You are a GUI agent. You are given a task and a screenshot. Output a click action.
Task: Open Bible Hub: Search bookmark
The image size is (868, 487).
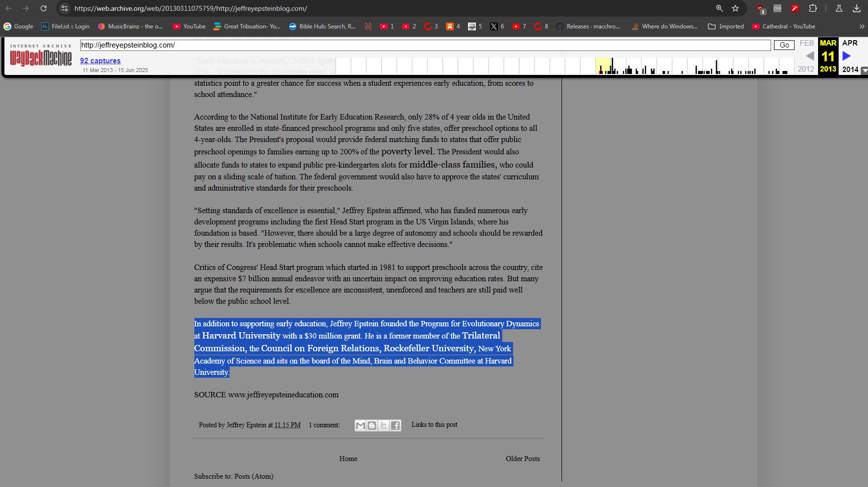(x=322, y=26)
